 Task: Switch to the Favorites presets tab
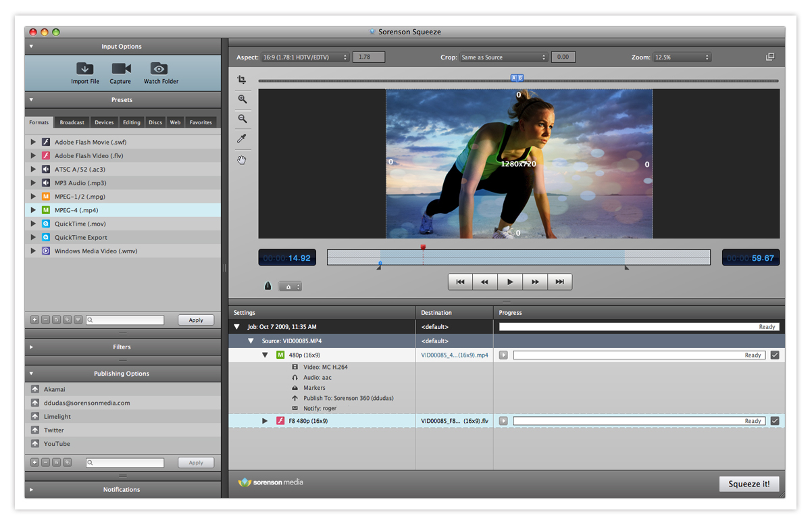(x=201, y=122)
